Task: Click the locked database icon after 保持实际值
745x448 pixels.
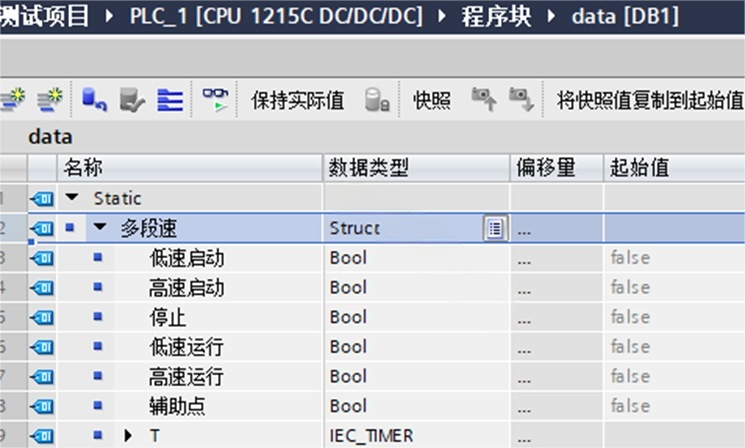Action: (377, 100)
